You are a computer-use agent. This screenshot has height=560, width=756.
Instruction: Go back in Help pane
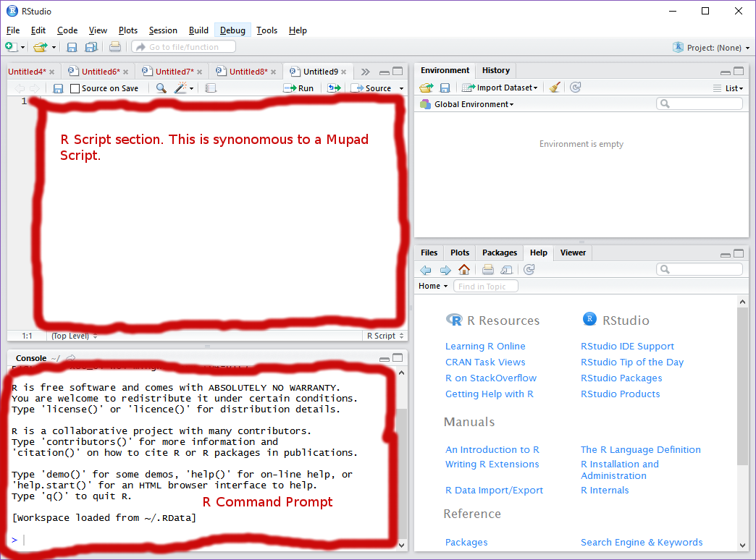[x=425, y=270]
